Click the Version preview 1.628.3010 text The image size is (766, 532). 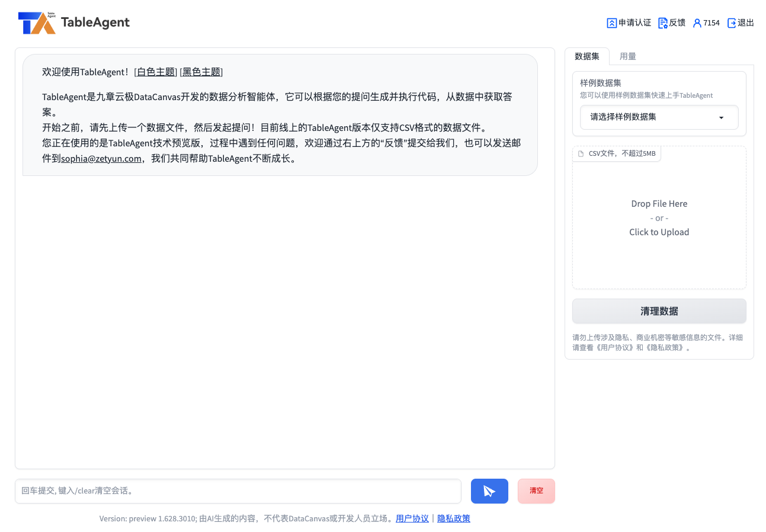point(148,518)
